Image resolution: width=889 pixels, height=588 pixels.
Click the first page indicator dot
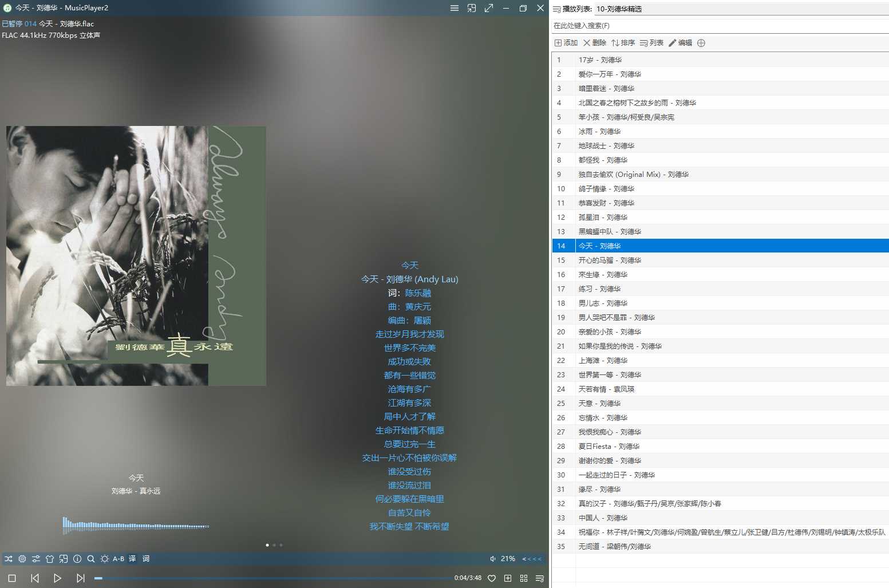point(267,545)
